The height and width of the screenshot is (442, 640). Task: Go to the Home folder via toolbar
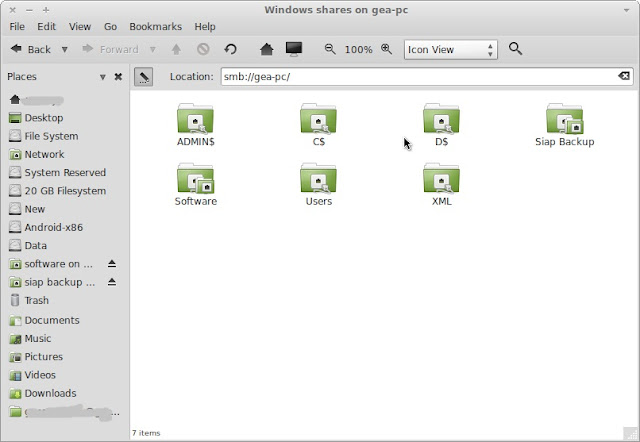pos(267,49)
